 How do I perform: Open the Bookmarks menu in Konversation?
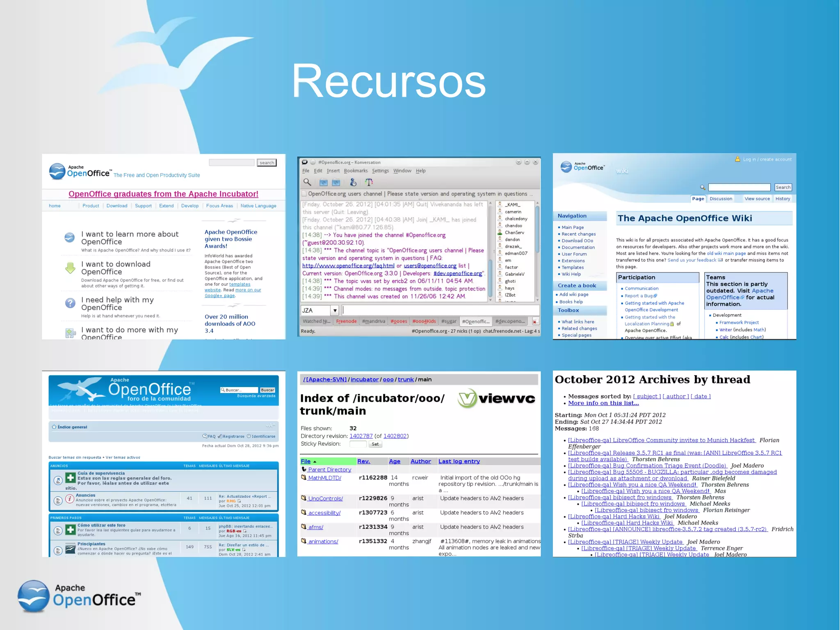356,171
